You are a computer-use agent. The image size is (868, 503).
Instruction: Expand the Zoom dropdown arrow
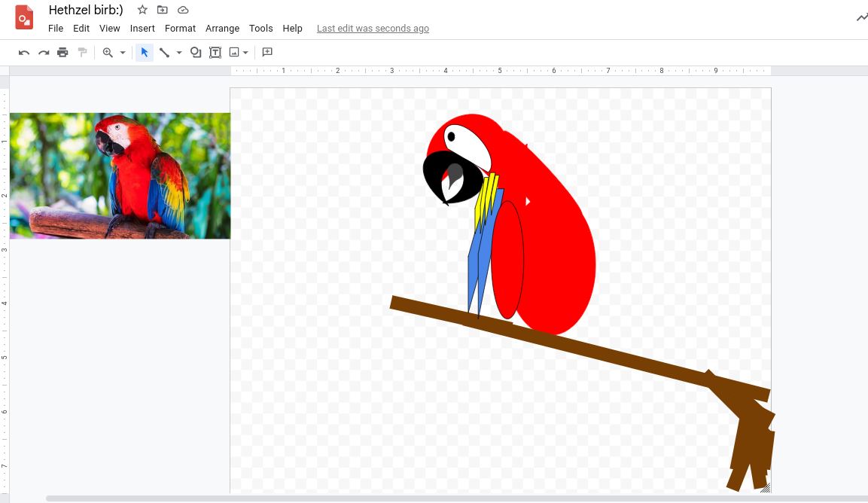pyautogui.click(x=123, y=53)
